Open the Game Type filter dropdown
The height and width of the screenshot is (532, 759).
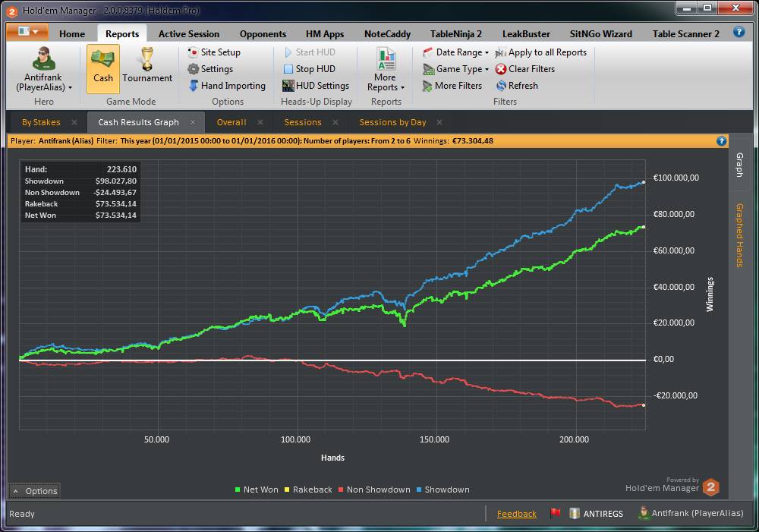455,69
